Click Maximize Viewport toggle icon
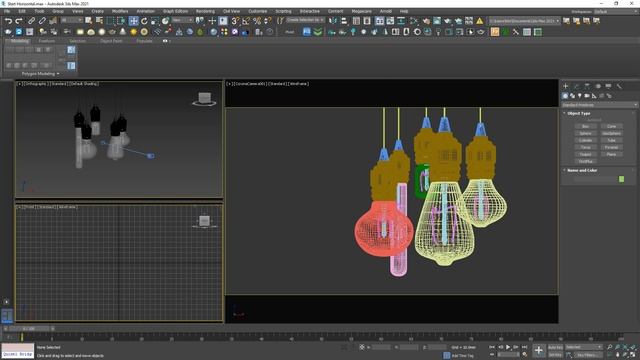 [x=633, y=355]
